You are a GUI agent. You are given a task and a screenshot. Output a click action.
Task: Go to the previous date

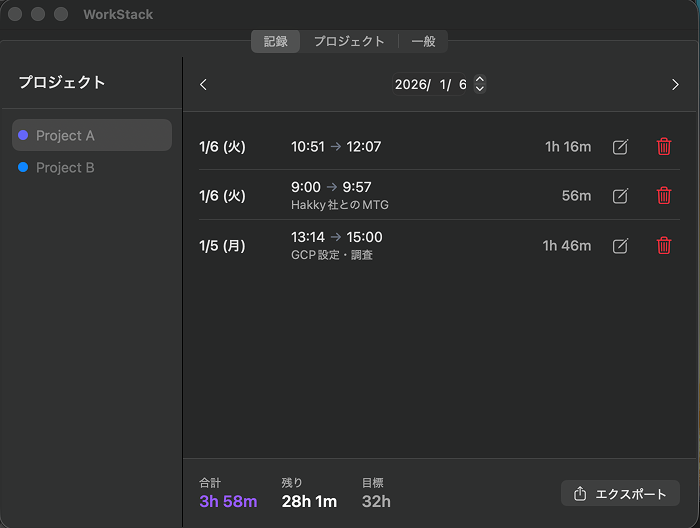[x=204, y=84]
